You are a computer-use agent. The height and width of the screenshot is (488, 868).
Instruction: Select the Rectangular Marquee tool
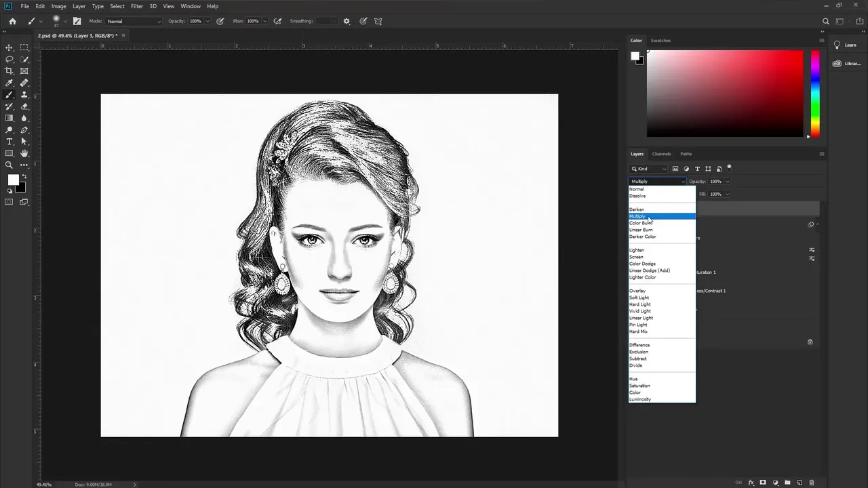[24, 47]
